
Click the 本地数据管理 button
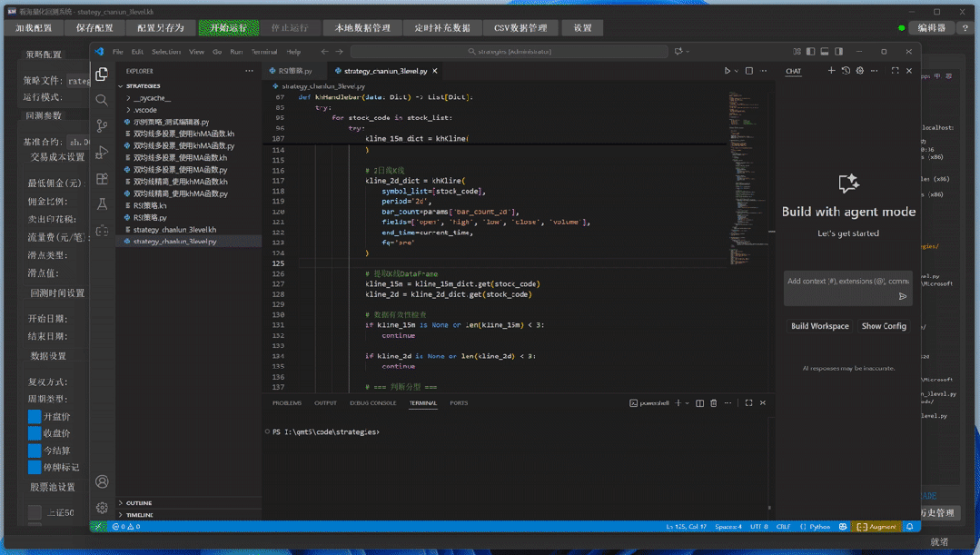click(362, 28)
